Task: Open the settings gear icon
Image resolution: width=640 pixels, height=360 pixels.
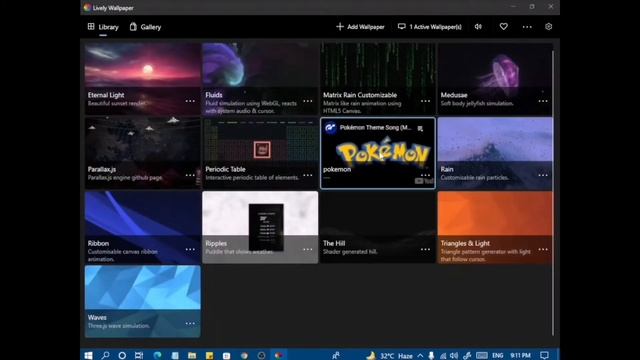Action: pos(549,27)
